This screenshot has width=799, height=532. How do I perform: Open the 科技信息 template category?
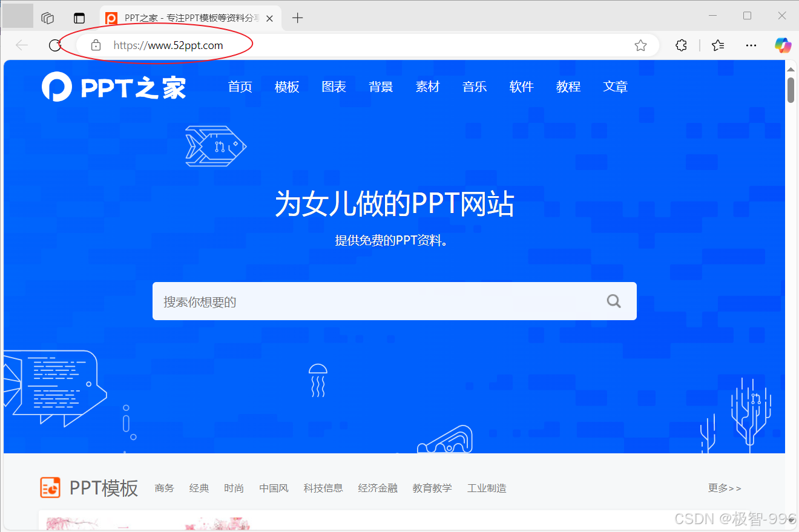point(323,488)
